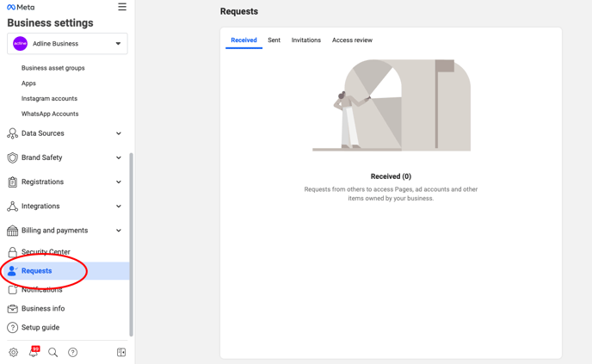Open notifications bell with 99 badge
The image size is (592, 364).
click(x=34, y=352)
